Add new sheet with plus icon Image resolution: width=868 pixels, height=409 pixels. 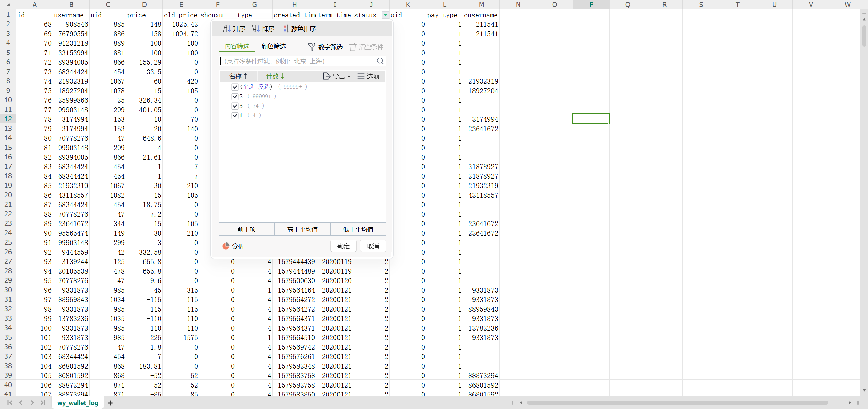pyautogui.click(x=110, y=403)
